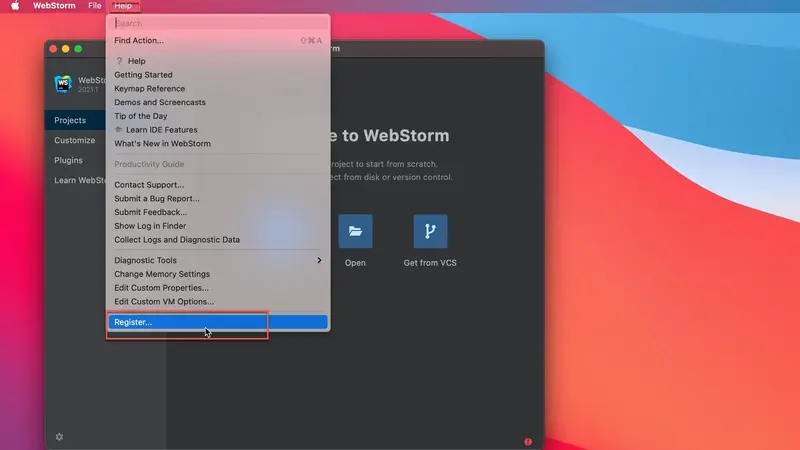Viewport: 800px width, 450px height.
Task: Click the Get from VCS branch icon
Action: [x=430, y=231]
